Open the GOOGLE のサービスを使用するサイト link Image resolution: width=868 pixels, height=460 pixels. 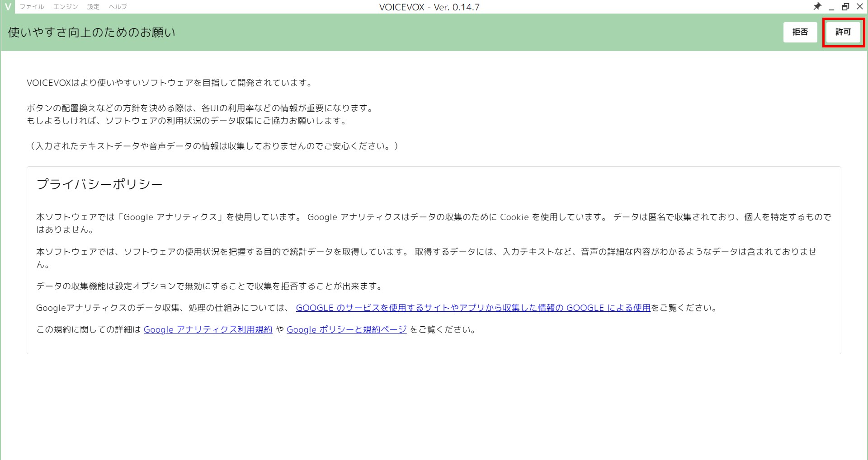tap(473, 308)
